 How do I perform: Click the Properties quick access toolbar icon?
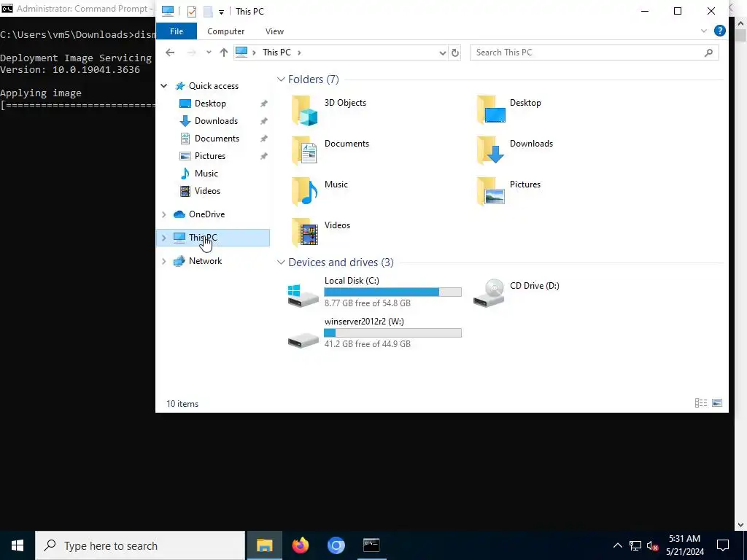coord(192,12)
